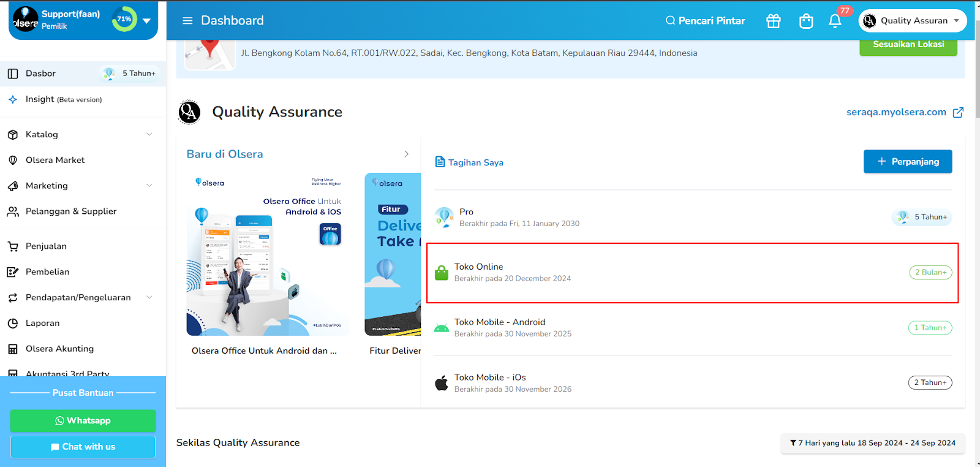Click the Insight sparkle icon
The height and width of the screenshot is (467, 980).
tap(13, 99)
